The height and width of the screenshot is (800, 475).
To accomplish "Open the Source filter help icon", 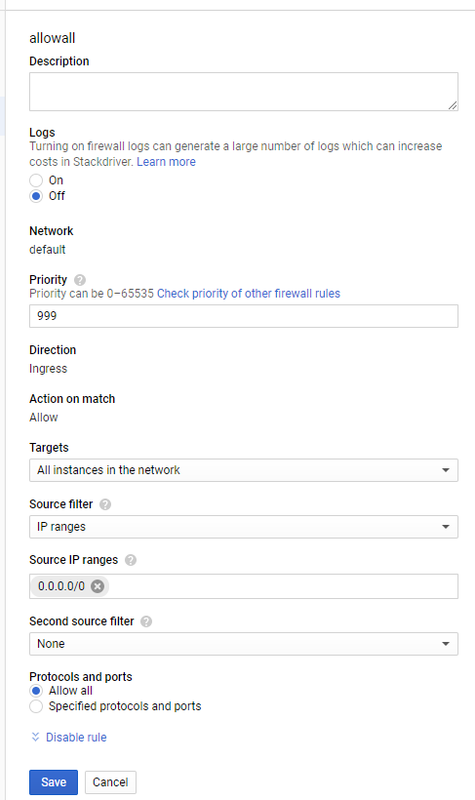I will coord(105,504).
